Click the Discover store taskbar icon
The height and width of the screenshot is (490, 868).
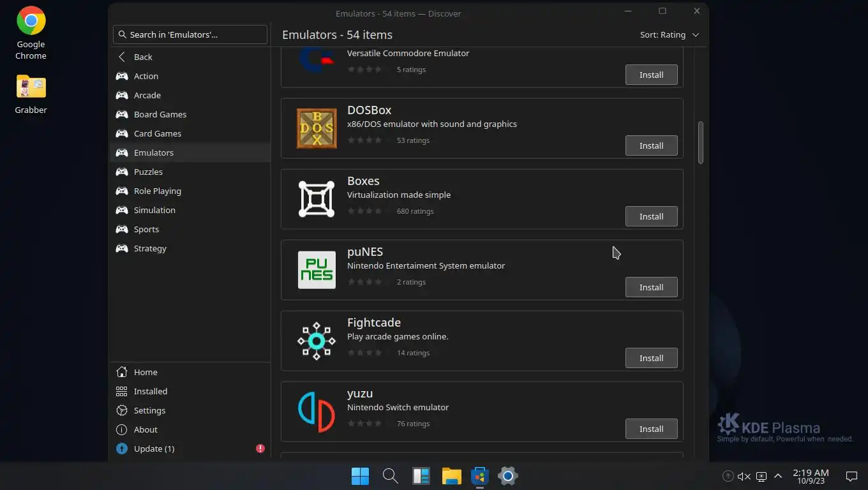[479, 475]
